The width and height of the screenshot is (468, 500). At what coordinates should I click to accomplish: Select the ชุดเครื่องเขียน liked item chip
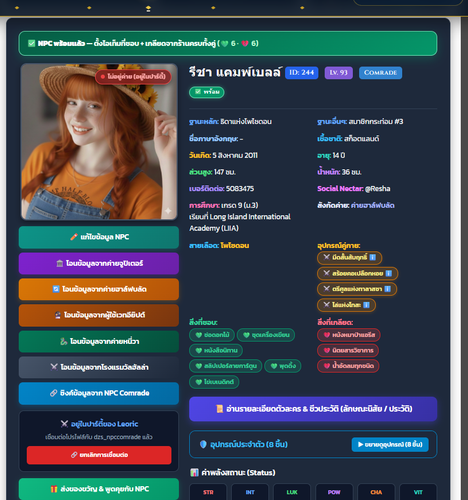(266, 335)
